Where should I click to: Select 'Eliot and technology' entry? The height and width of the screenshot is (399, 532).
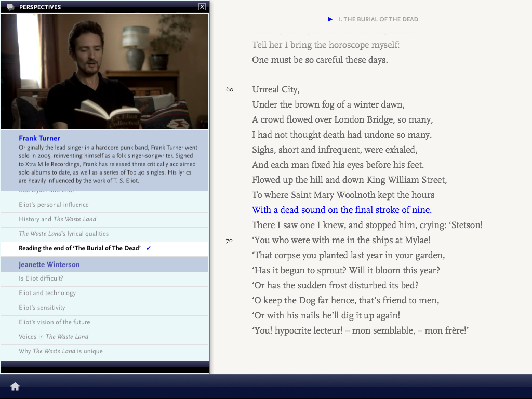(47, 293)
